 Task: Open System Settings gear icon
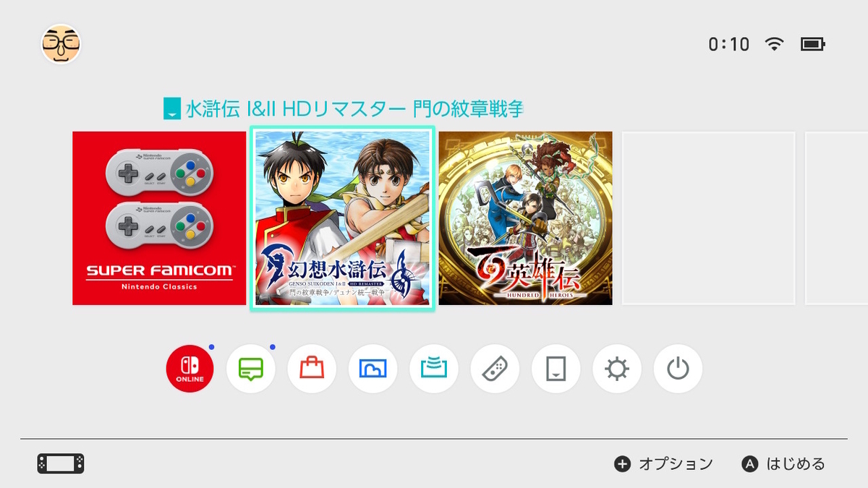pyautogui.click(x=617, y=369)
